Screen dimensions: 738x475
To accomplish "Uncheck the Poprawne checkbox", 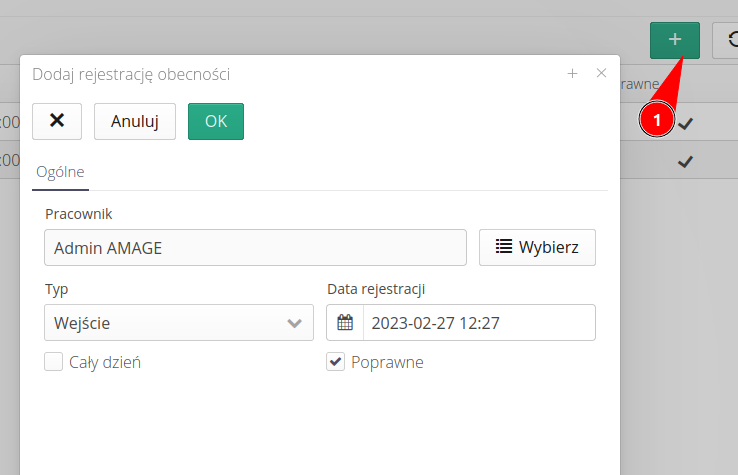I will [336, 362].
